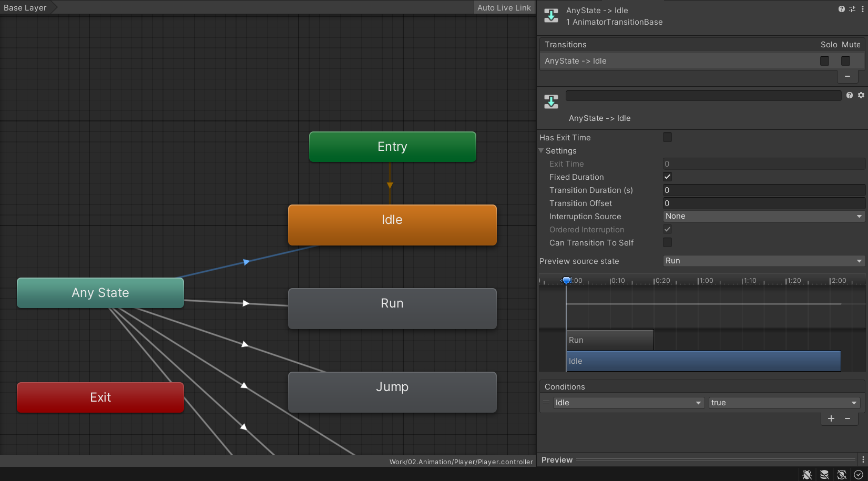Viewport: 868px width, 481px height.
Task: Click the blue timeline playhead marker
Action: coord(566,281)
